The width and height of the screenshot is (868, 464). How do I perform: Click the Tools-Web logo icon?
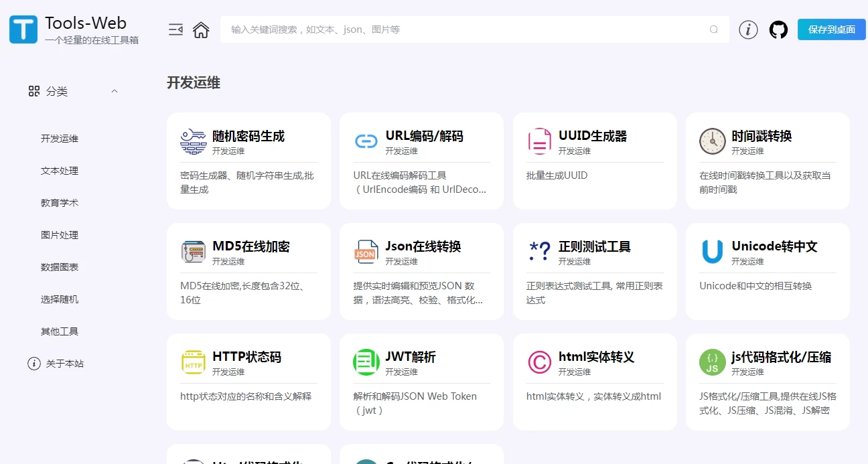[x=23, y=29]
